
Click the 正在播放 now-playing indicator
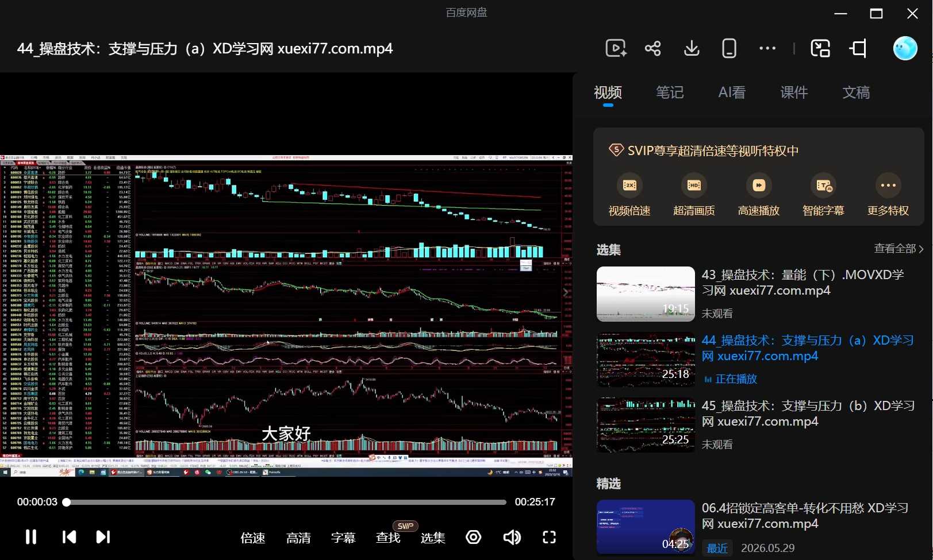click(731, 379)
